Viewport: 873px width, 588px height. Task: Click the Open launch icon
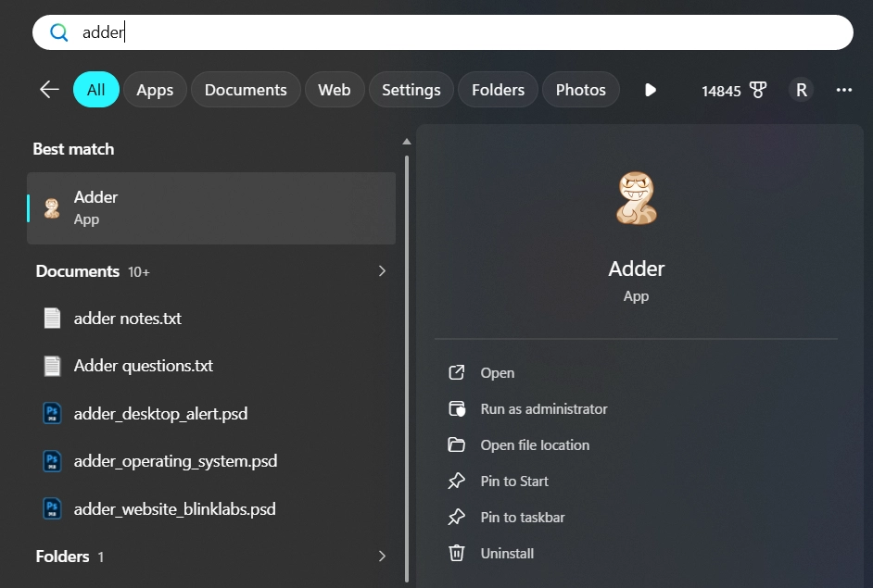coord(457,373)
